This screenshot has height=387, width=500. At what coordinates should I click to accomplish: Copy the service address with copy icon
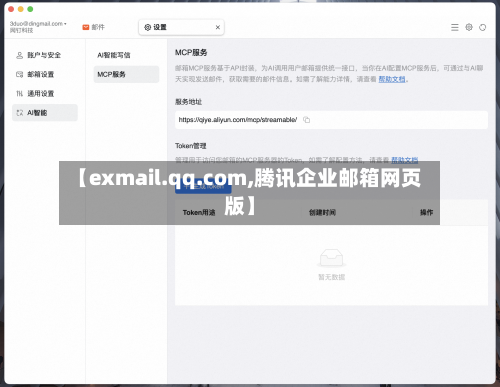point(306,120)
